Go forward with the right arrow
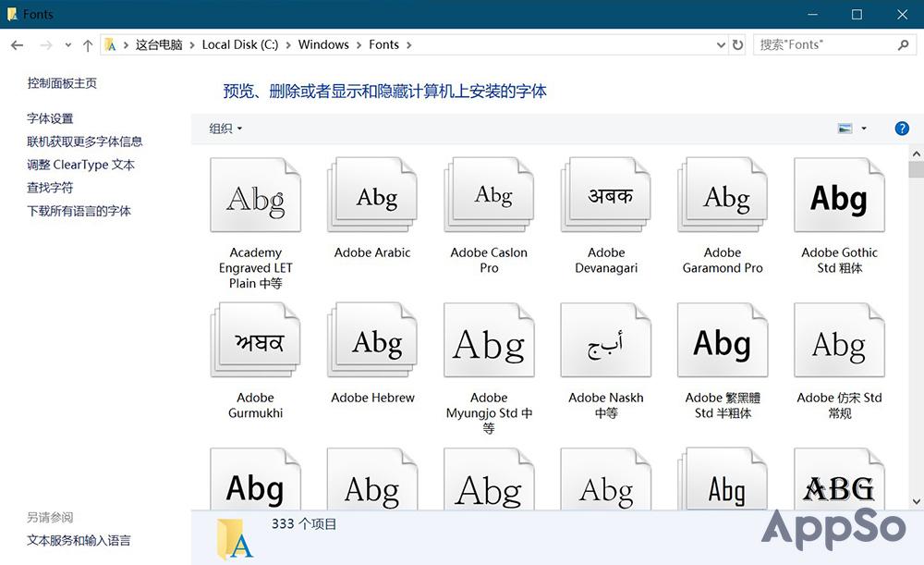This screenshot has height=565, width=924. [46, 44]
